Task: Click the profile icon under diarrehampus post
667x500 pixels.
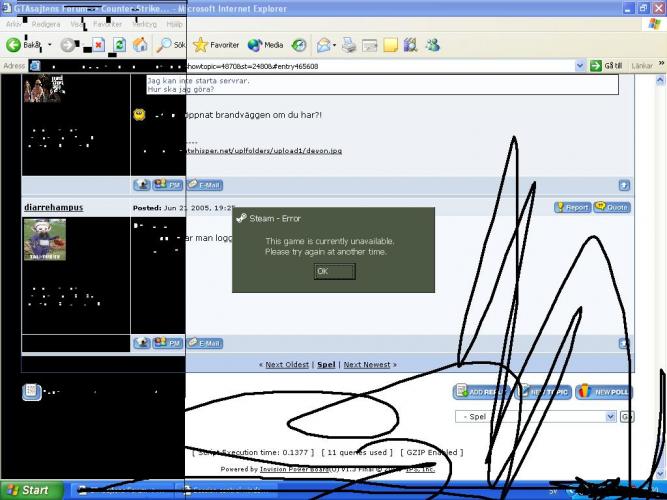Action: point(142,343)
